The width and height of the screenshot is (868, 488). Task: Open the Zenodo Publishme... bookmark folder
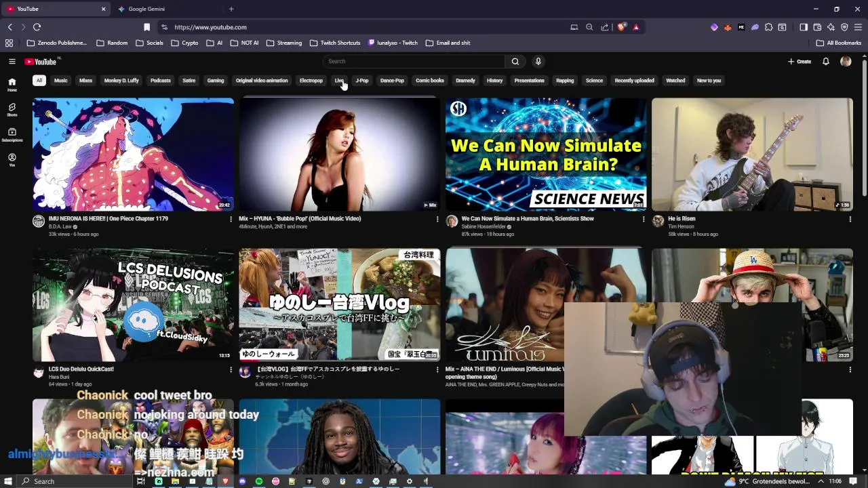57,43
